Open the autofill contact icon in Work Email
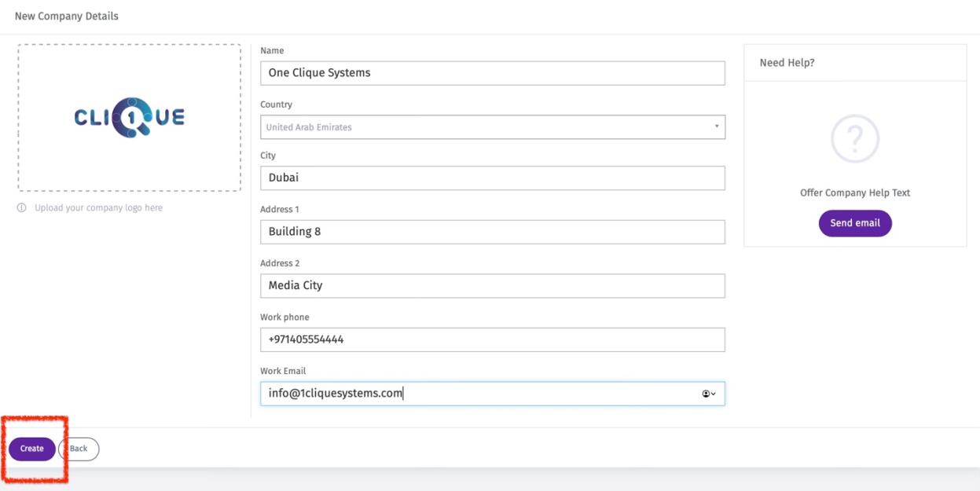980x491 pixels. pyautogui.click(x=709, y=394)
